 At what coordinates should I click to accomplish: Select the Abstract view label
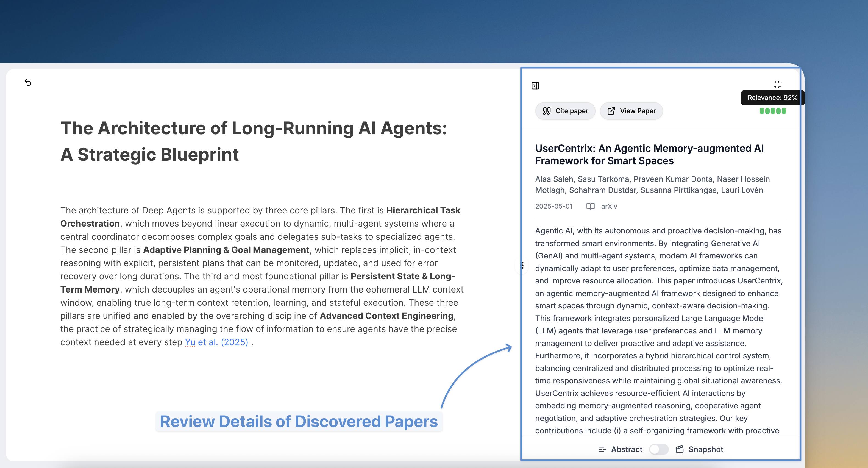pos(626,450)
